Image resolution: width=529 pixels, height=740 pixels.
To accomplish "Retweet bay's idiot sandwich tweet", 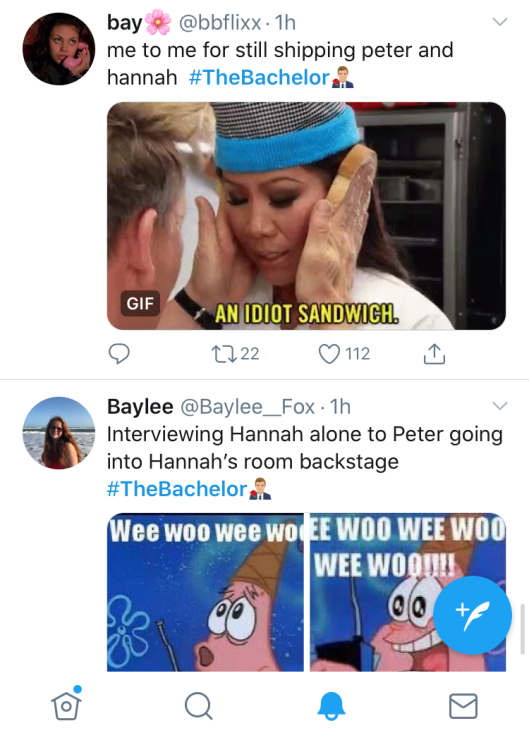I will tap(225, 354).
